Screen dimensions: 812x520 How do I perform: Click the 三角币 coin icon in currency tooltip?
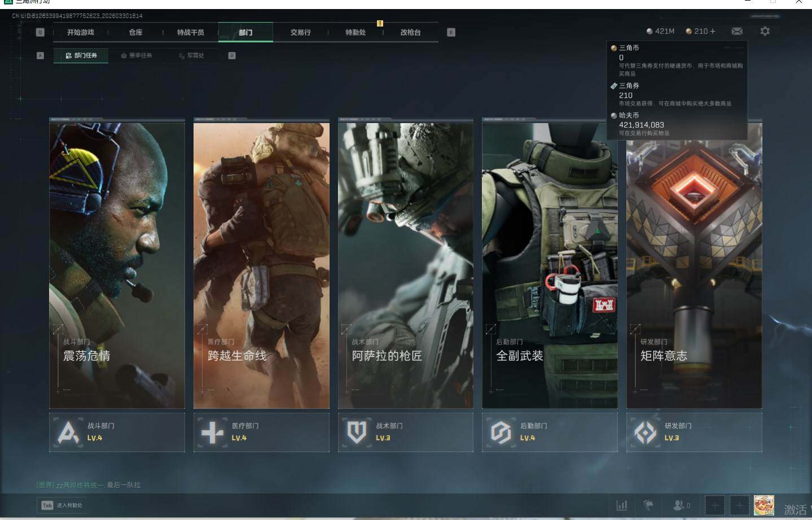[614, 48]
